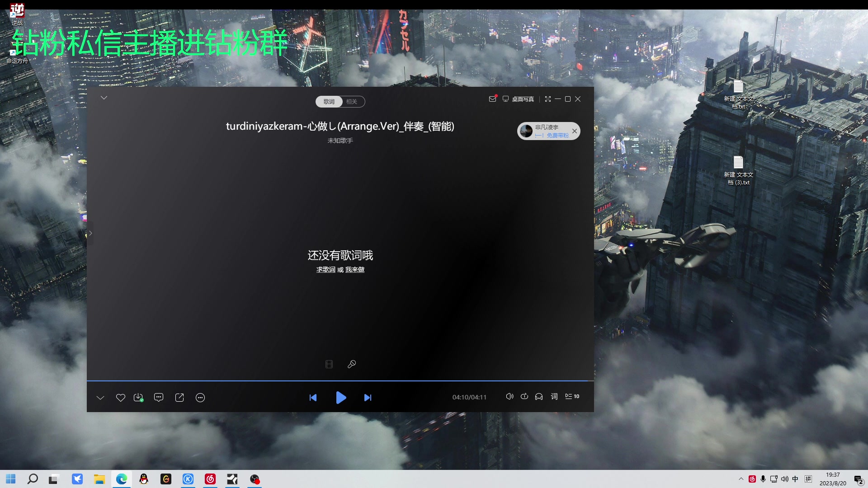
Task: Share the current track
Action: pos(179,398)
